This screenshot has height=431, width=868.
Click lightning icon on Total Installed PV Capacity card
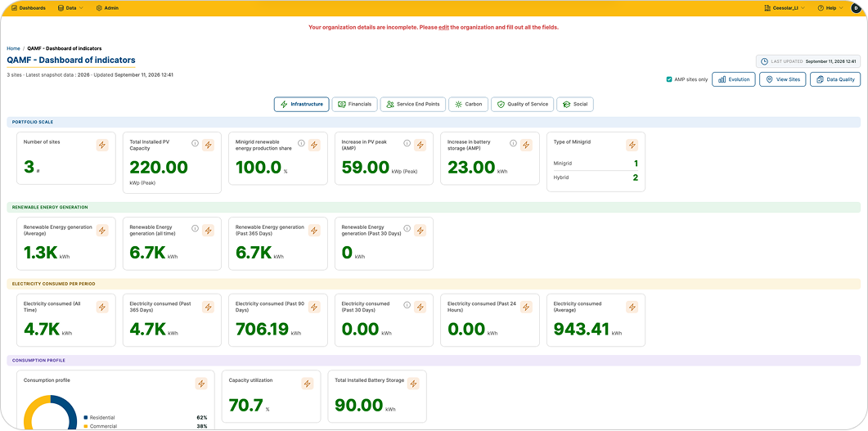click(x=208, y=145)
